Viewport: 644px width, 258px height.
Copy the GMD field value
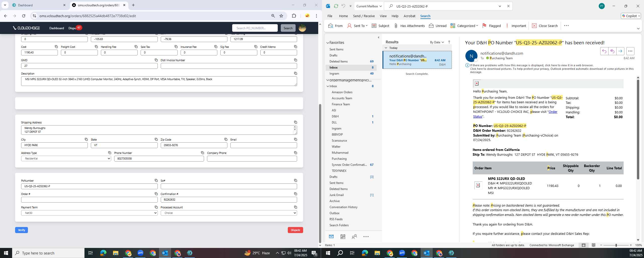[x=156, y=60]
